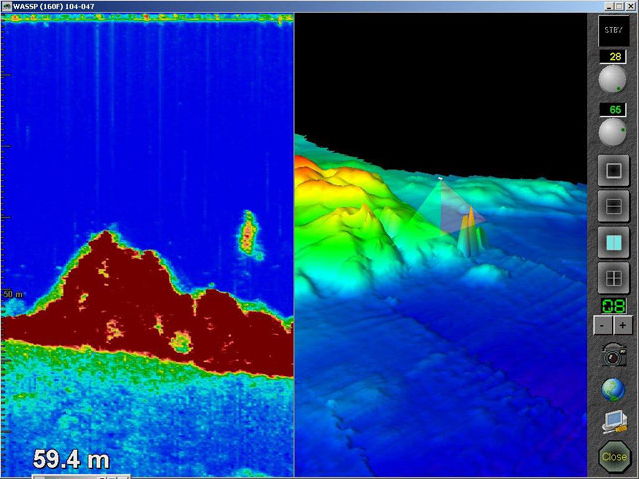Screen dimensions: 639x479
Task: Click the upper rotary knob under 28
Action: pyautogui.click(x=612, y=80)
